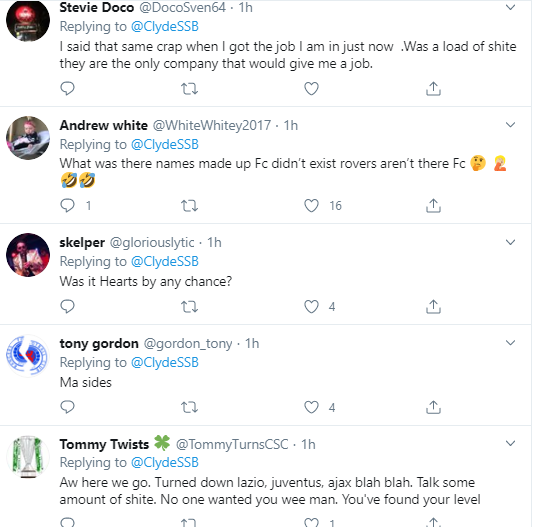Share Stevie Doco's tweet

point(433,89)
